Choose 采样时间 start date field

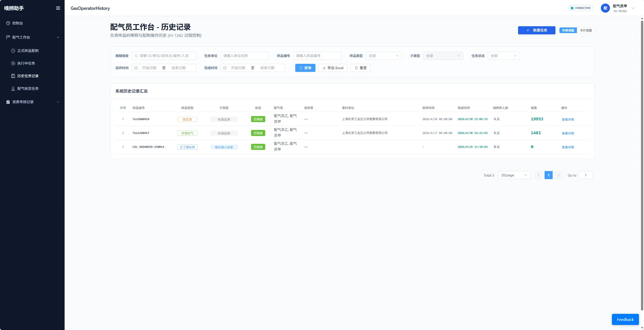click(149, 68)
